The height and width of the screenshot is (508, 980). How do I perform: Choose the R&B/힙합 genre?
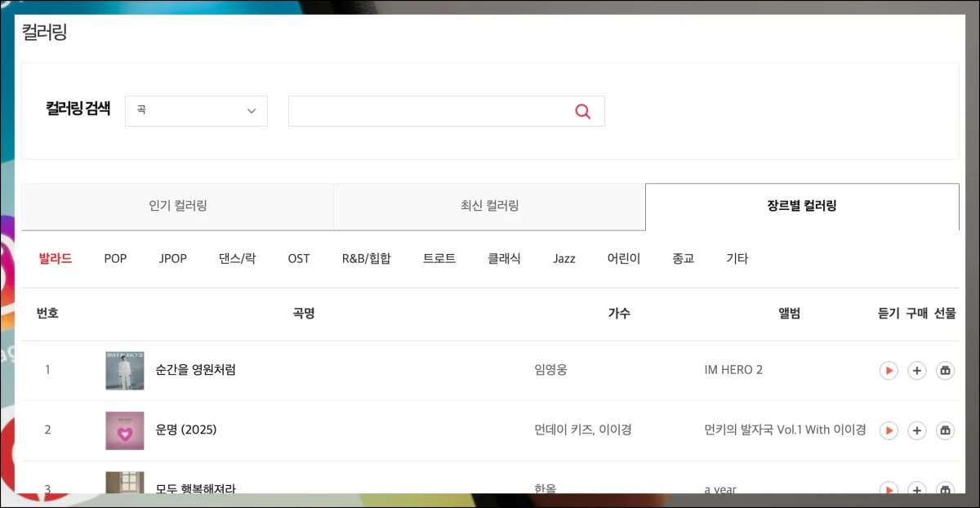click(366, 259)
